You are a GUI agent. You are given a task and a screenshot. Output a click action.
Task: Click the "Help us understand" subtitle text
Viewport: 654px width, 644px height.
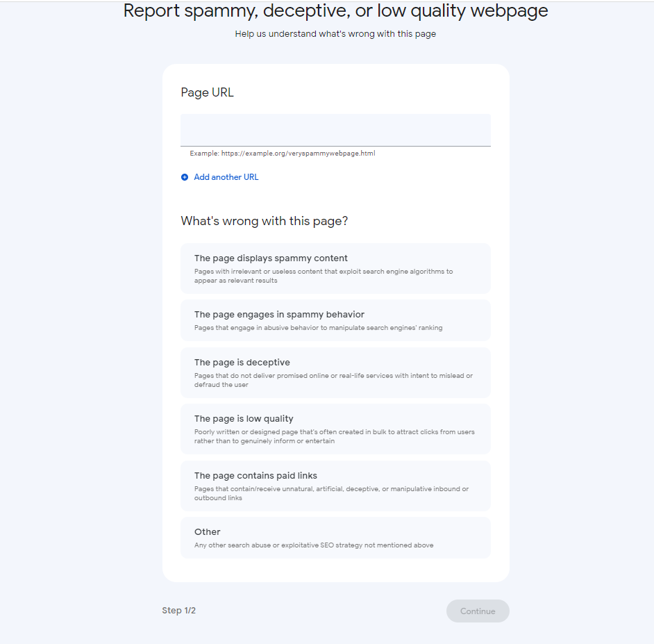tap(335, 33)
